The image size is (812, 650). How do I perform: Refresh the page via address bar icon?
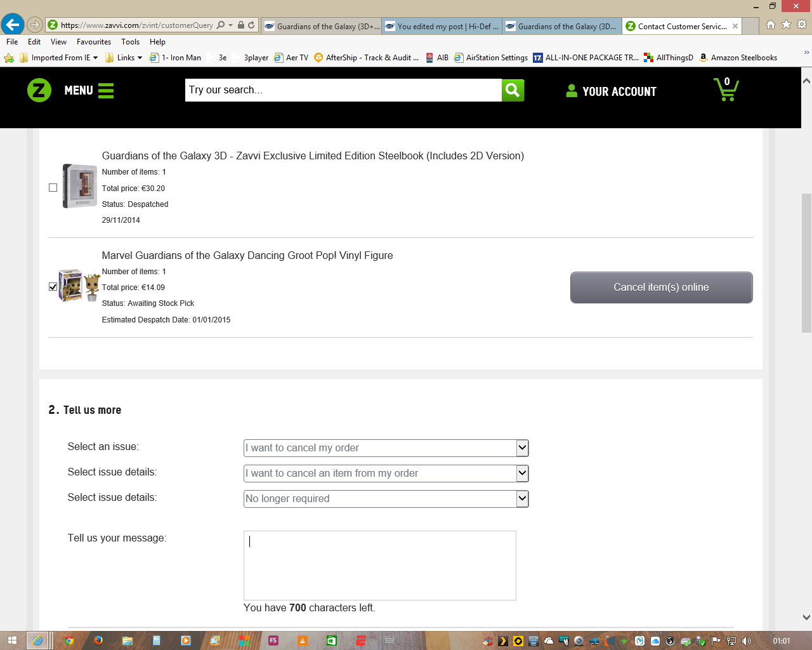pyautogui.click(x=251, y=25)
